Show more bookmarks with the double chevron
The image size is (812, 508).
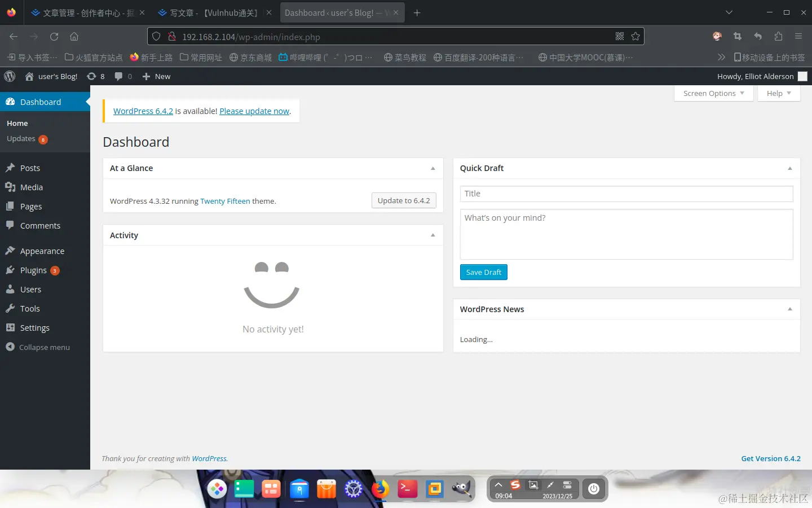pos(721,57)
